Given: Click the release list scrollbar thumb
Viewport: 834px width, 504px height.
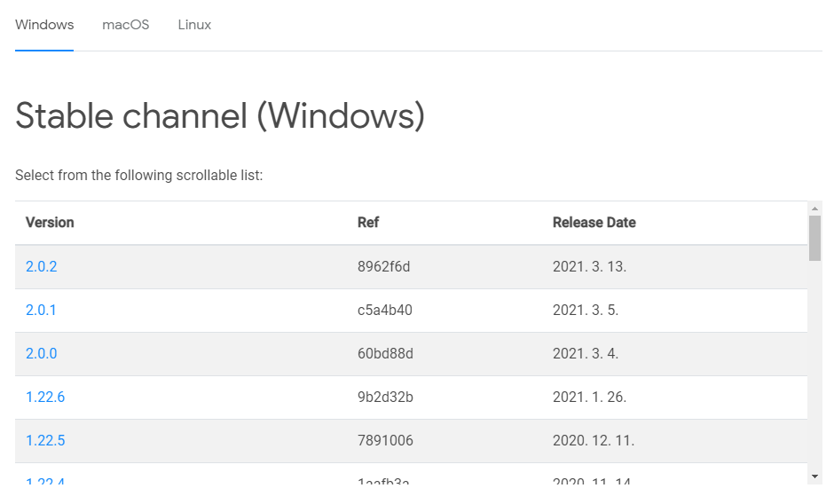Looking at the screenshot, I should click(x=814, y=238).
